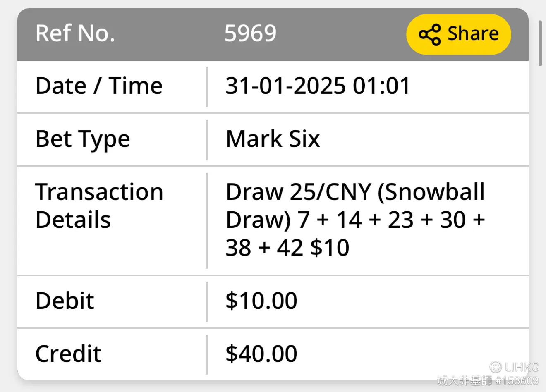Click the yellow Share button
This screenshot has height=392, width=546.
459,34
